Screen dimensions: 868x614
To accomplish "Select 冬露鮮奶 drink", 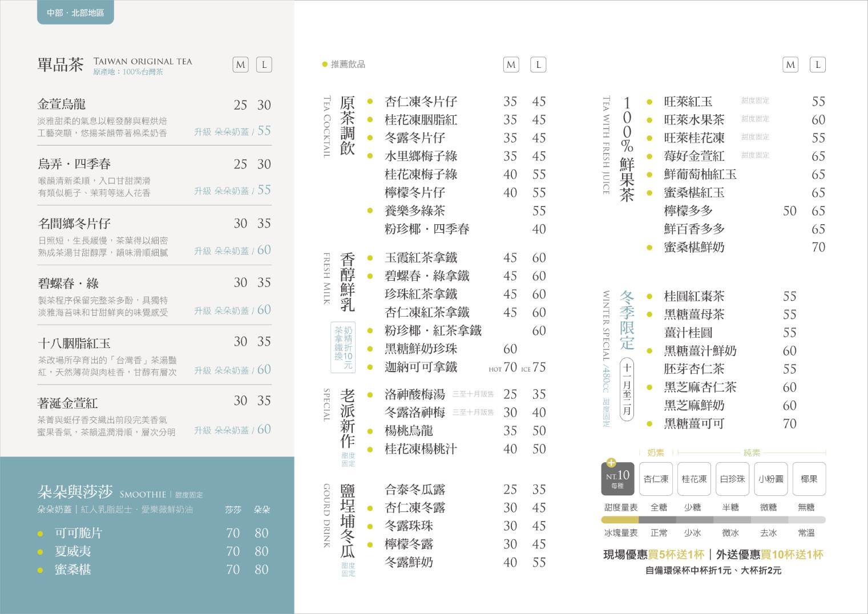I will 409,563.
